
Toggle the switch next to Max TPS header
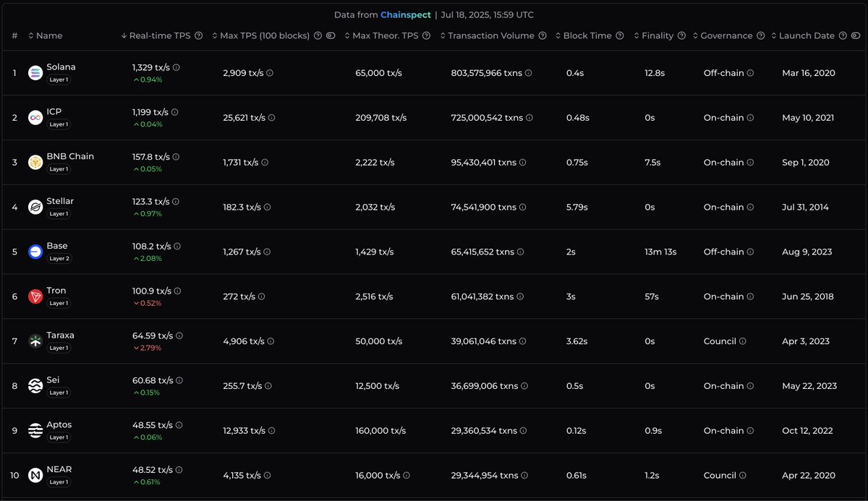(331, 35)
